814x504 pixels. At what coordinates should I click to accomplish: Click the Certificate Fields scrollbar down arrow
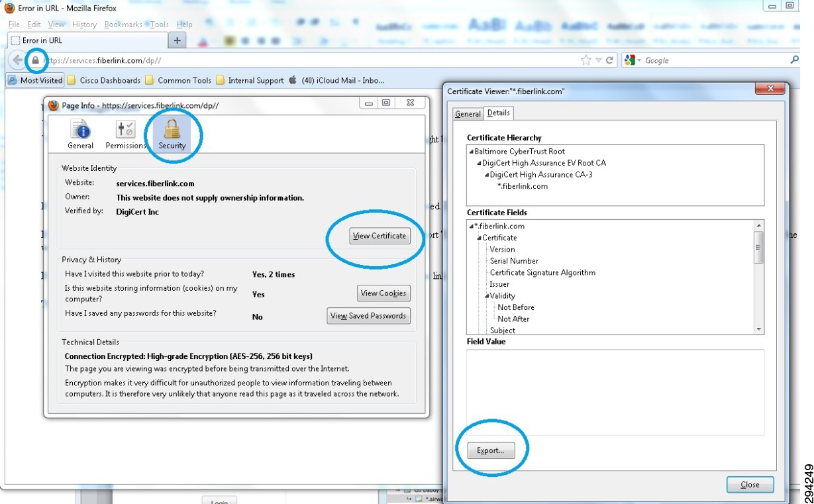pos(758,329)
